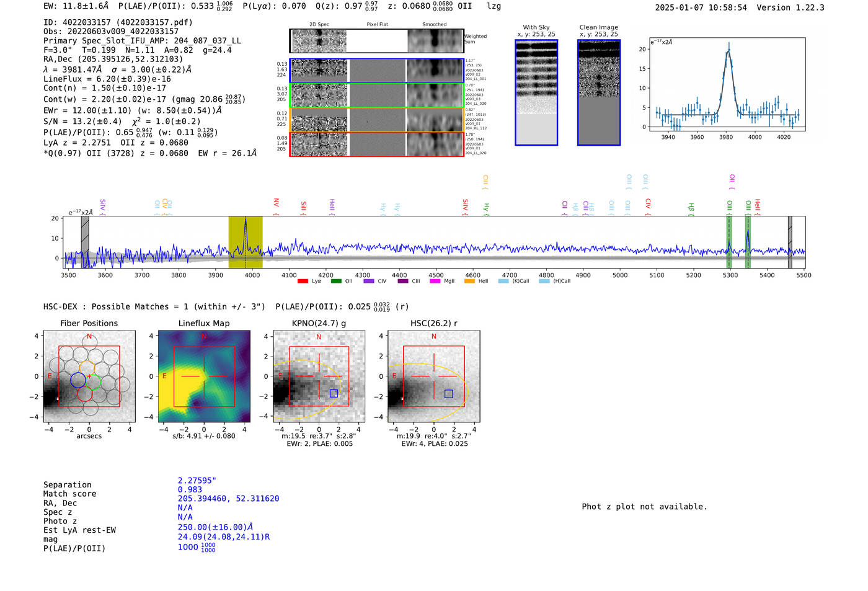Click the Phot z plot not available message

(x=644, y=507)
